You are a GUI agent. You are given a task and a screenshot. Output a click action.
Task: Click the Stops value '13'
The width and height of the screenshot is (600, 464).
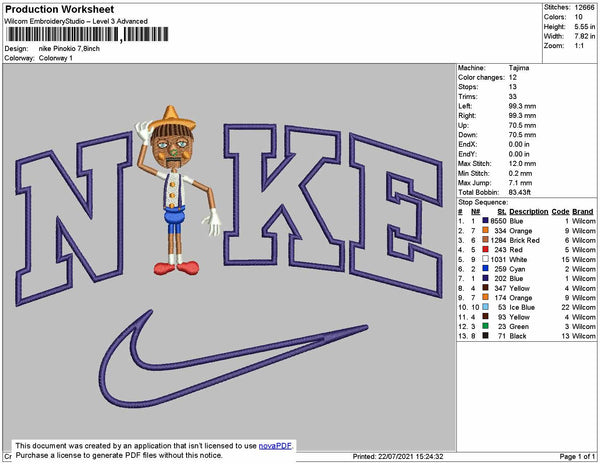point(513,87)
